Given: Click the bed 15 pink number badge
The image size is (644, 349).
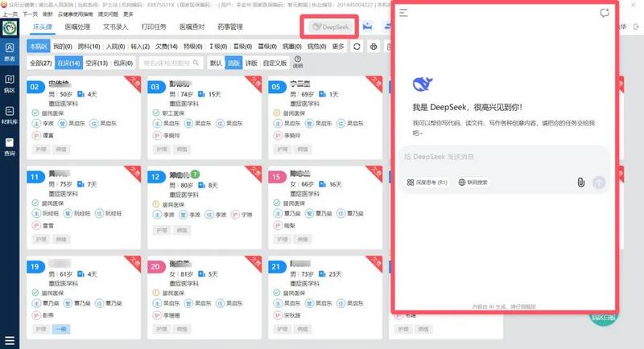Looking at the screenshot, I should 276,177.
